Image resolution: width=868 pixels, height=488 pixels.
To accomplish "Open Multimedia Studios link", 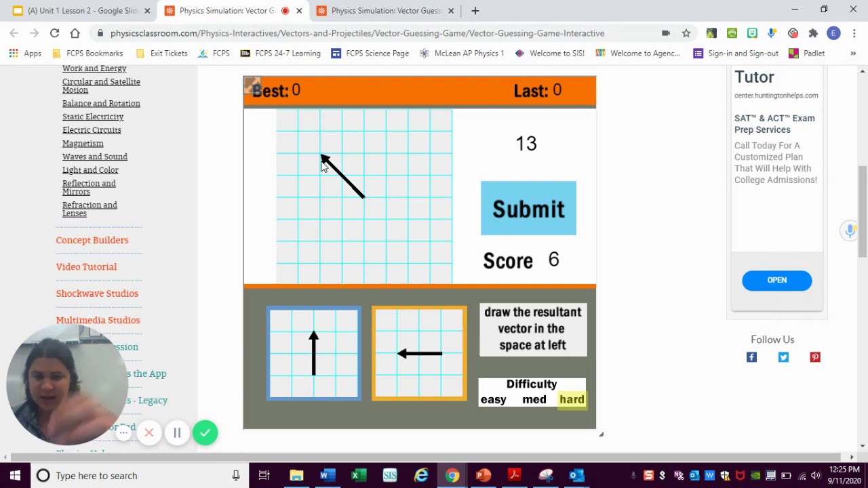I will click(98, 320).
